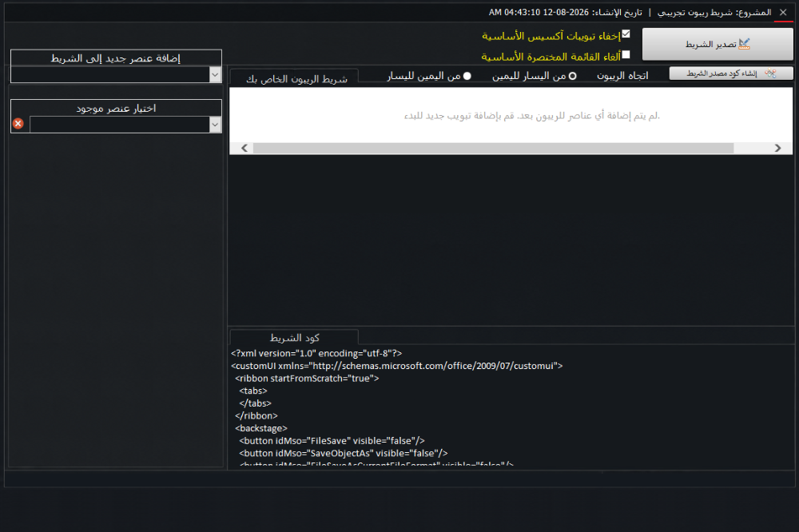This screenshot has height=532, width=799.
Task: Expand the اختيار عنصر موجود dropdown arrow
Action: point(215,125)
